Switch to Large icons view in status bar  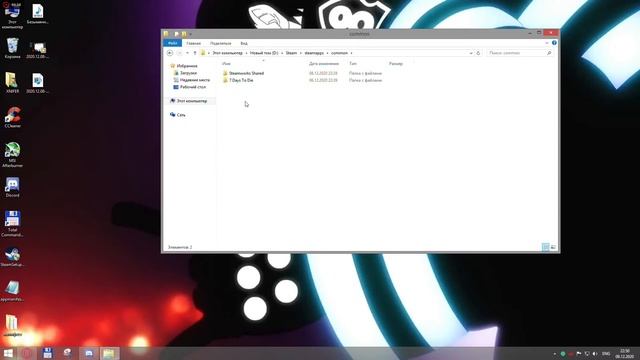(x=553, y=247)
